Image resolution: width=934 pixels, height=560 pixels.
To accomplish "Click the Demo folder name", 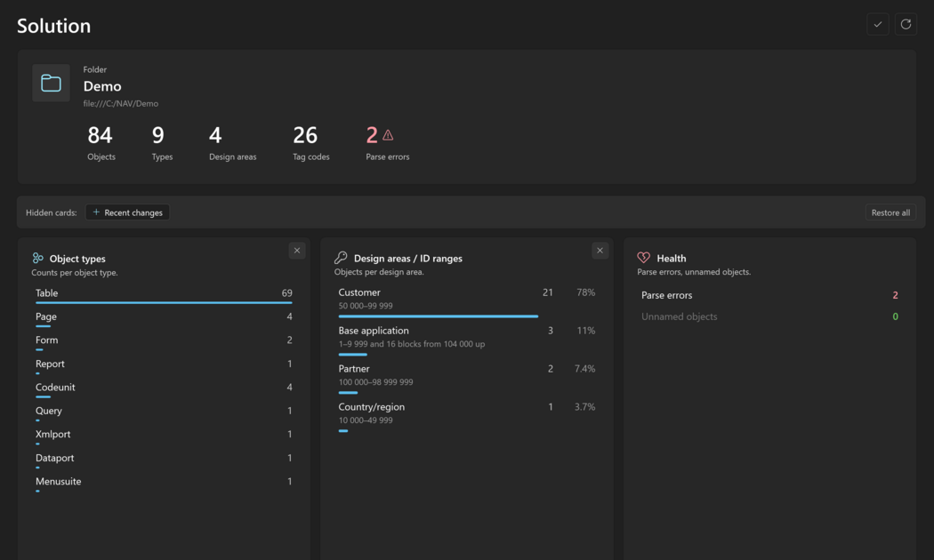I will (x=102, y=86).
